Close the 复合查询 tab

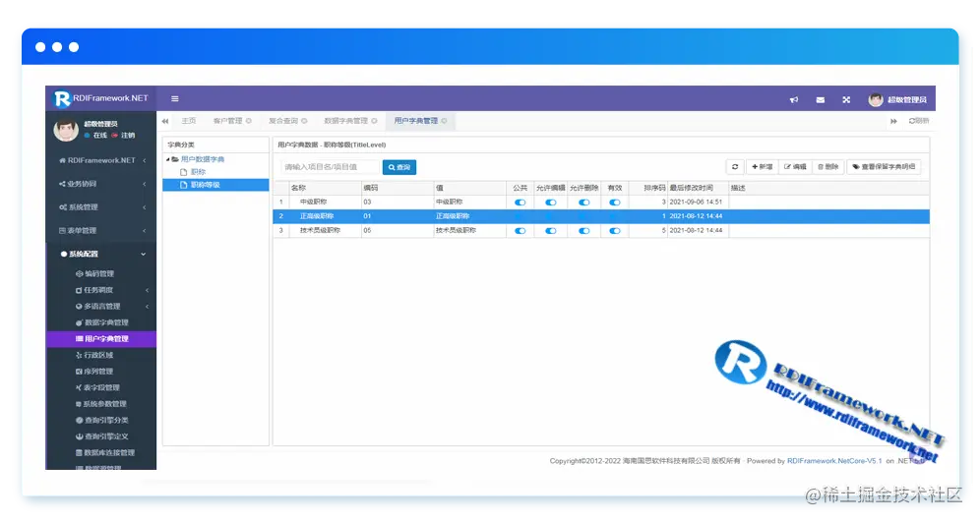(x=304, y=121)
